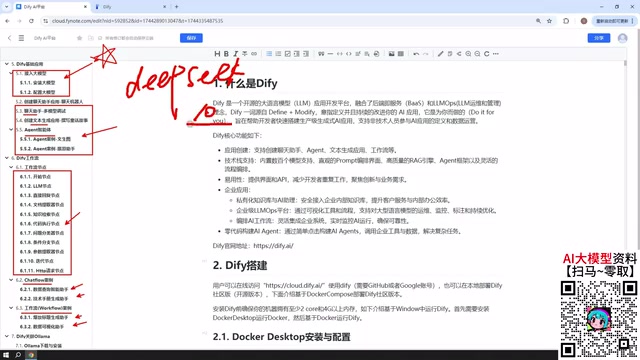Click heading 2.1. Docker Desktop in document
The width and height of the screenshot is (640, 360).
282,337
